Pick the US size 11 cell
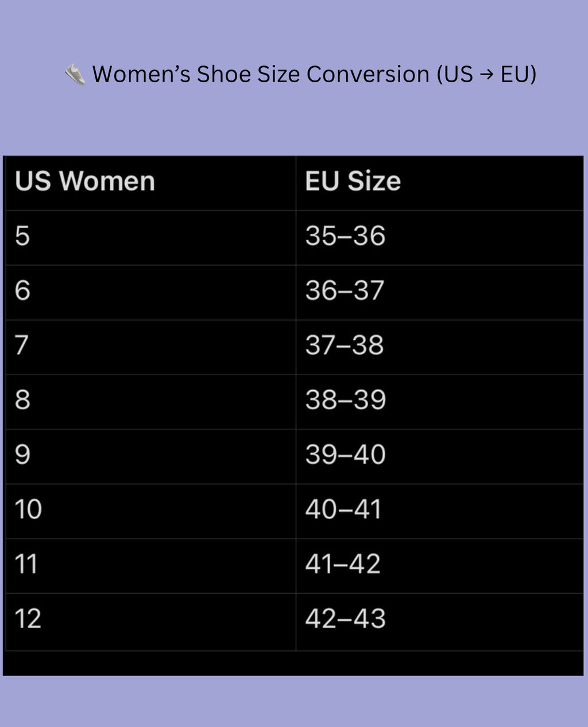Viewport: 588px width, 727px height. (x=26, y=564)
